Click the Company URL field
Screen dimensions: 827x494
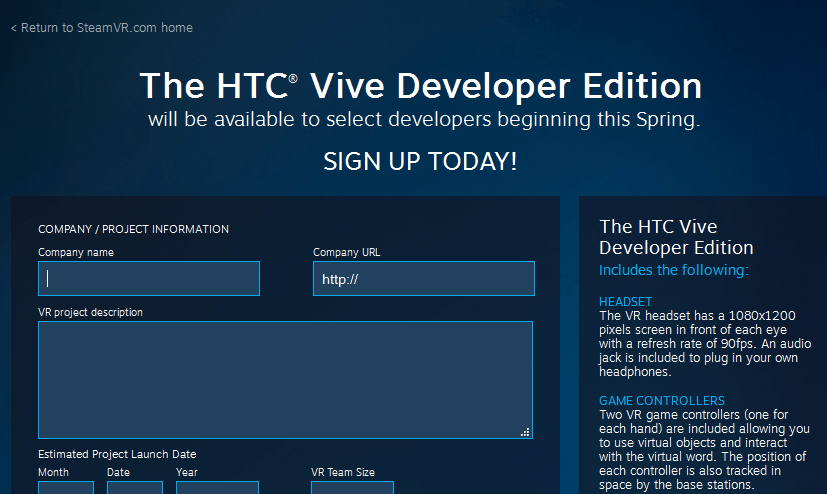[x=424, y=278]
